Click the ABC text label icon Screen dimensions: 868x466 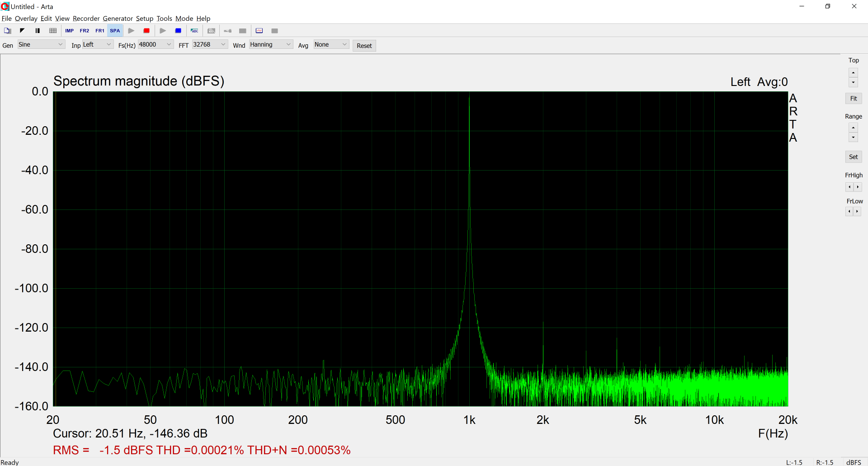pyautogui.click(x=194, y=31)
